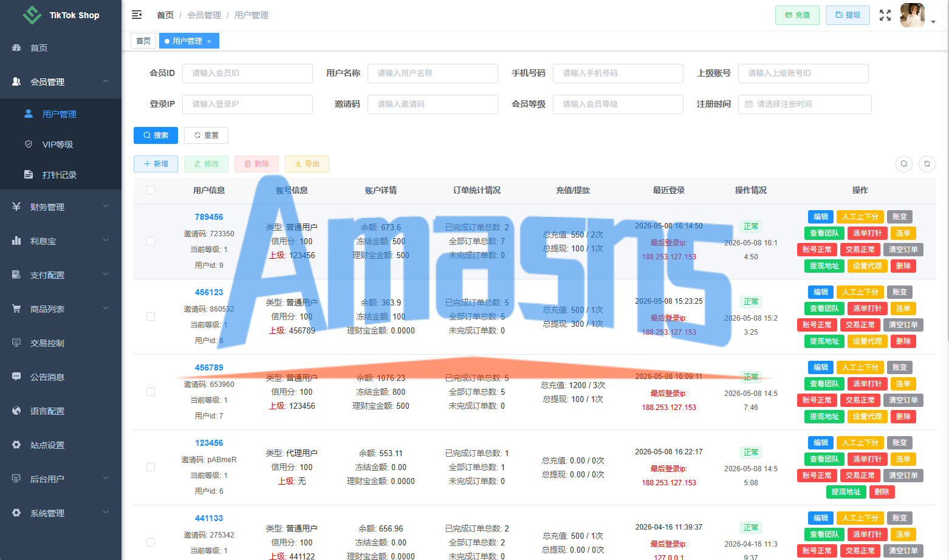Collapse the 会员管理 sidebar menu

point(61,82)
